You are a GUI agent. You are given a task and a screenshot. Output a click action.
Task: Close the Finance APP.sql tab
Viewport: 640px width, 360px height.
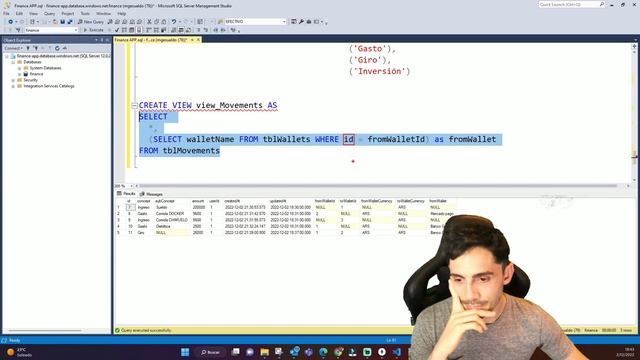[198, 40]
